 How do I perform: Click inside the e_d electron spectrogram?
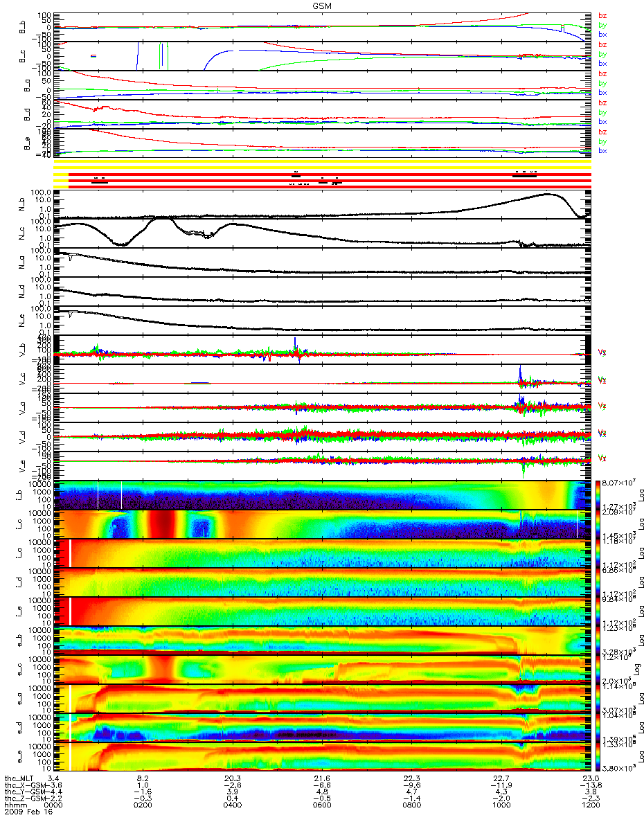[323, 727]
